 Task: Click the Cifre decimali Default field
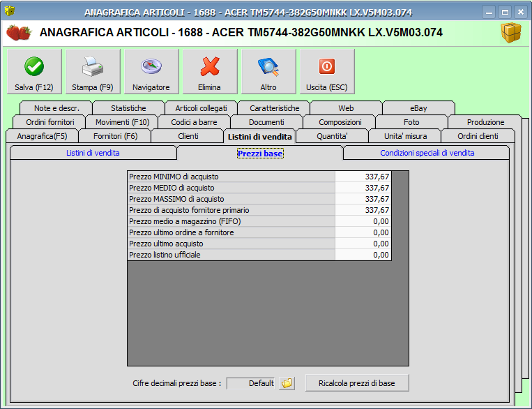coord(251,383)
